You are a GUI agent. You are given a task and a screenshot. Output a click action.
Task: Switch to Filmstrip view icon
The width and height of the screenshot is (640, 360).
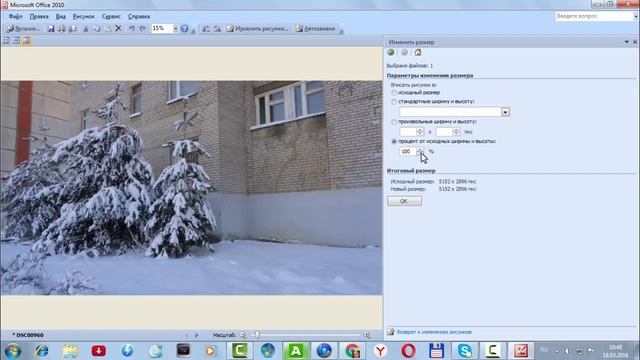16,40
